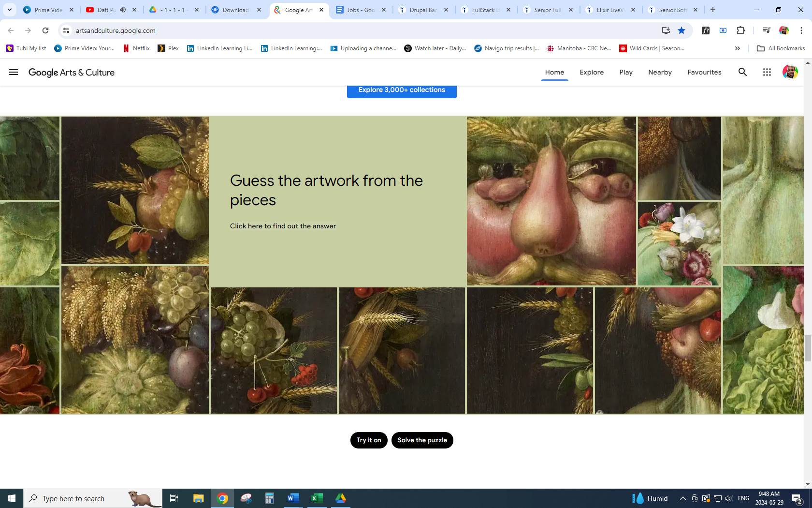The height and width of the screenshot is (508, 812).
Task: Click the vertical page scrollbar thumb
Action: tap(808, 348)
